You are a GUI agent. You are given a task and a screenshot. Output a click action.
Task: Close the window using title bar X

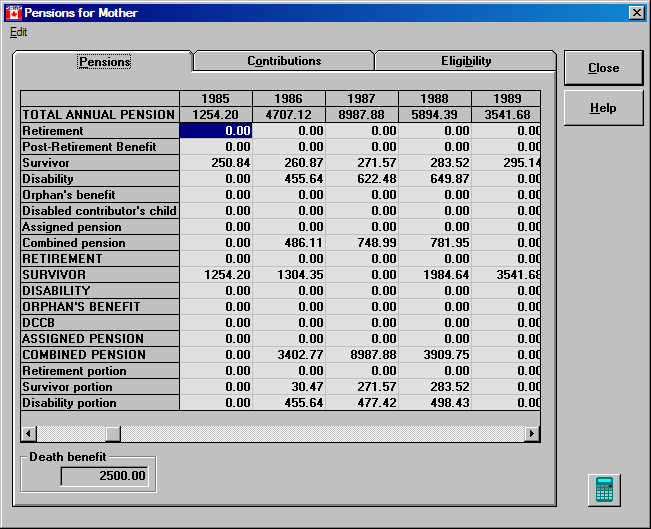pos(636,13)
